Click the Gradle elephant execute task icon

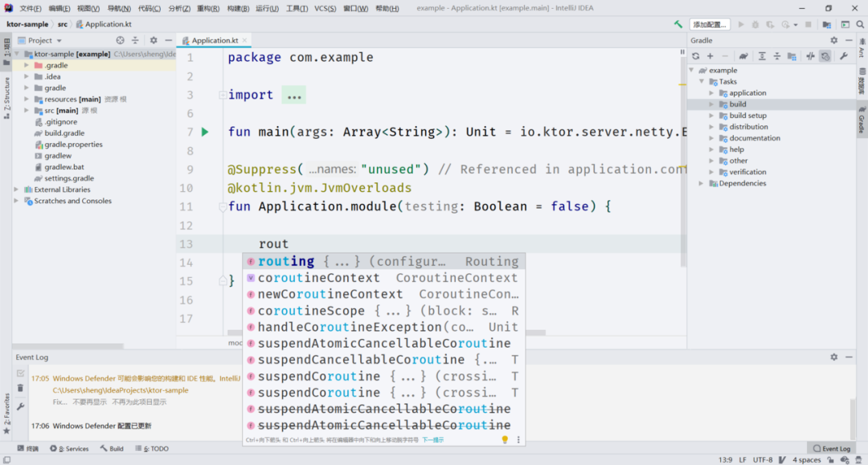pyautogui.click(x=744, y=56)
